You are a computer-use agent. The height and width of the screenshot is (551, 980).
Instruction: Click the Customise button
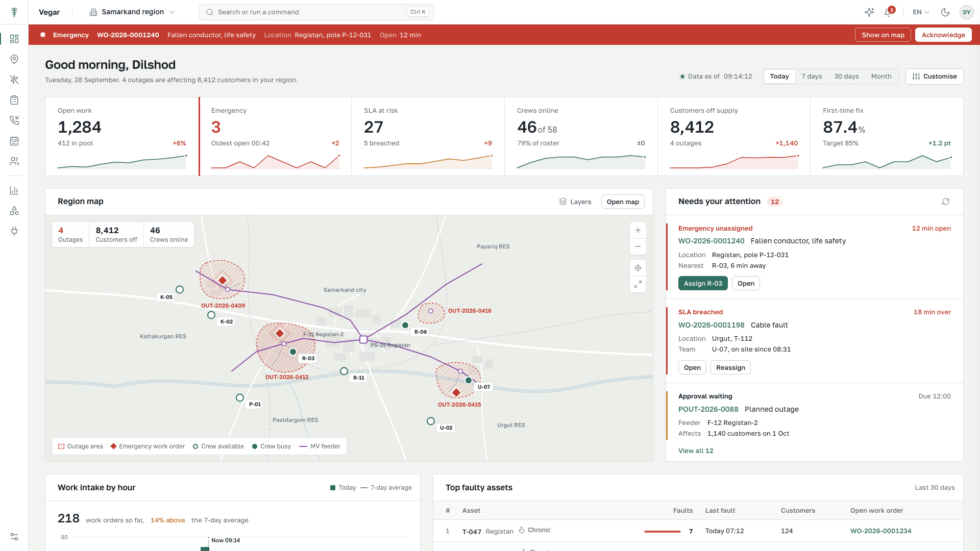coord(935,77)
